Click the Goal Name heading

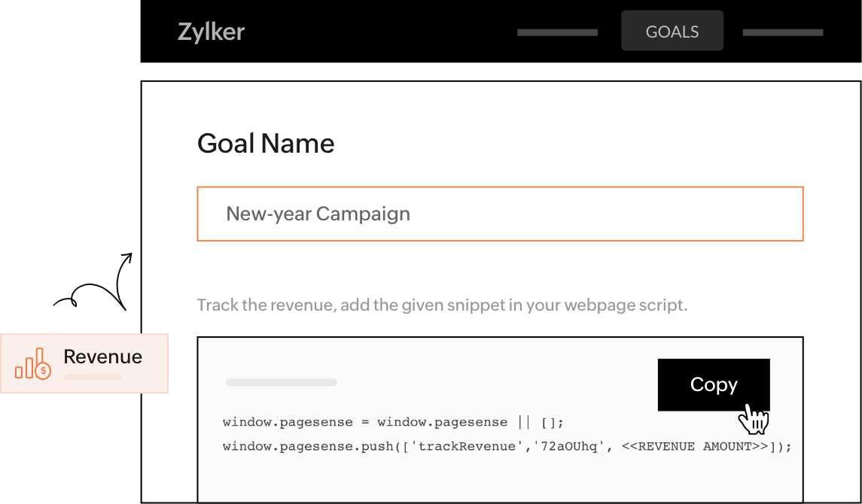266,143
